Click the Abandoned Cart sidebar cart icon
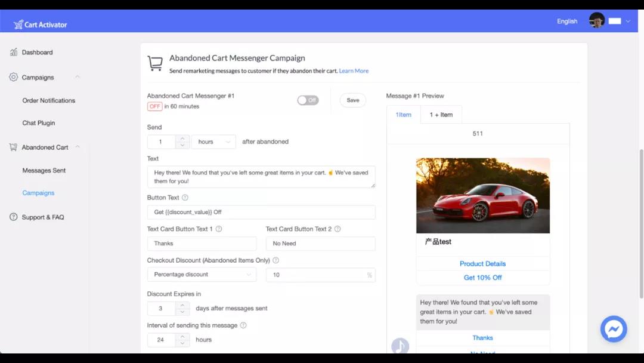The image size is (644, 363). 14,147
